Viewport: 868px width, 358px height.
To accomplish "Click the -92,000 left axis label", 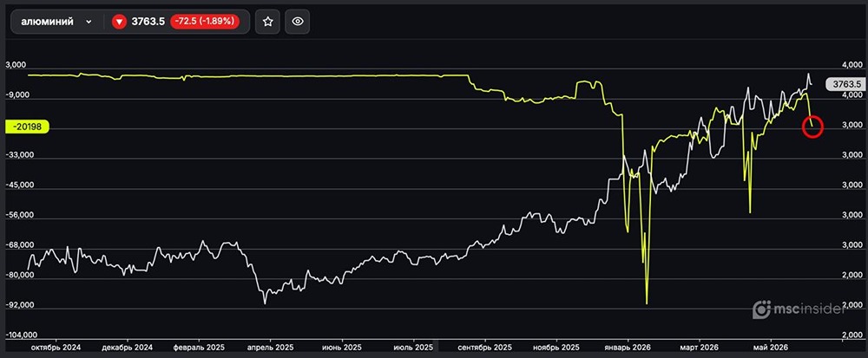I will (x=21, y=305).
